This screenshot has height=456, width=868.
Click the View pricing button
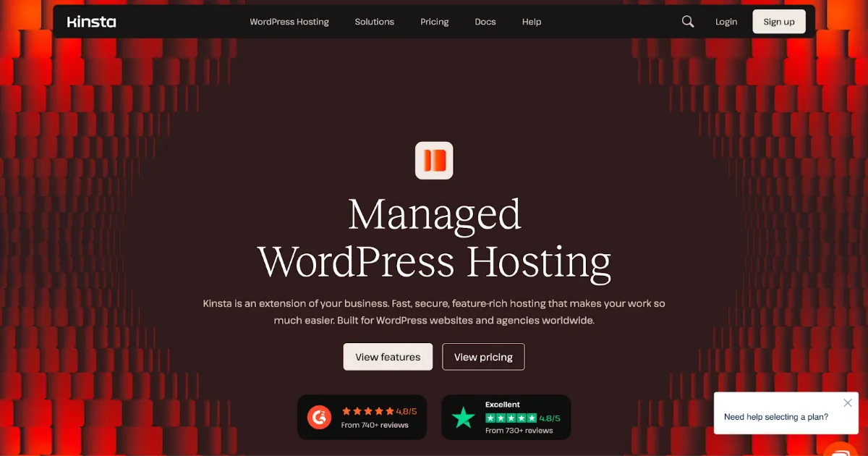[483, 357]
